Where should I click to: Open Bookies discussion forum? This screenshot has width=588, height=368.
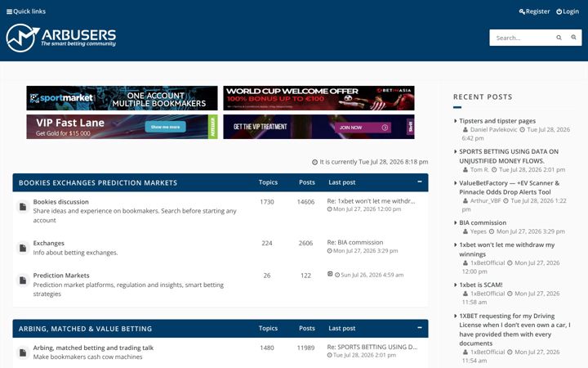tap(60, 202)
